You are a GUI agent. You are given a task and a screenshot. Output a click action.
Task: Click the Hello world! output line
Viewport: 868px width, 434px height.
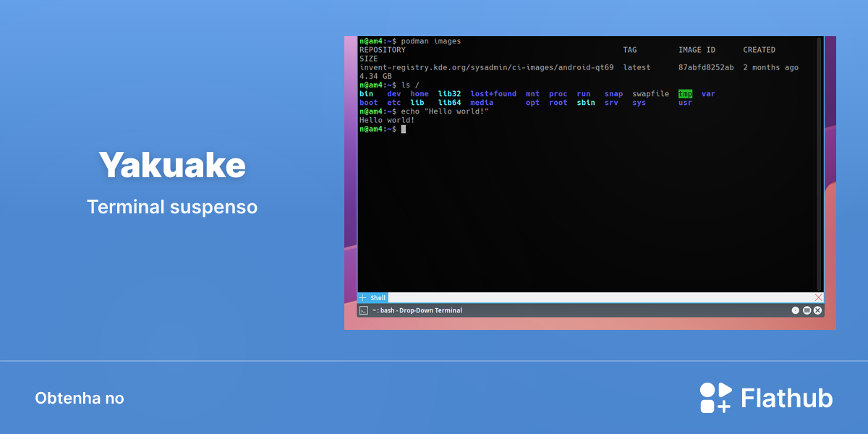(387, 120)
